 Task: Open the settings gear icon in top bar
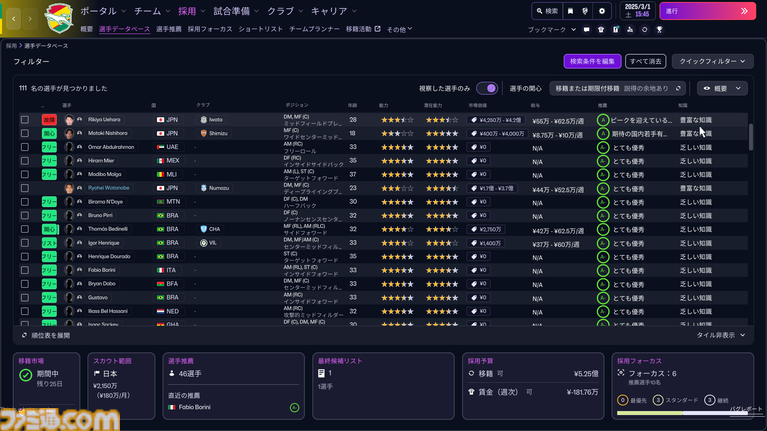pos(602,11)
